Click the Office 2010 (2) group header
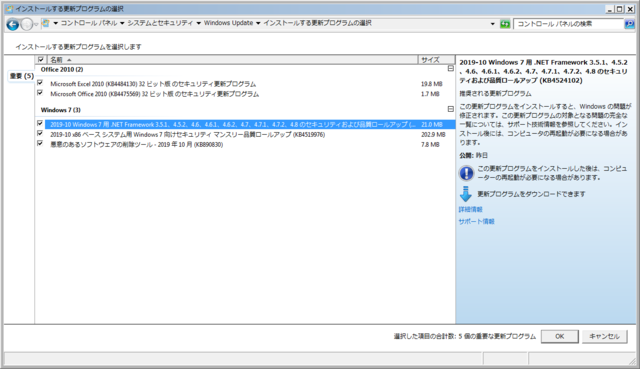 point(62,69)
